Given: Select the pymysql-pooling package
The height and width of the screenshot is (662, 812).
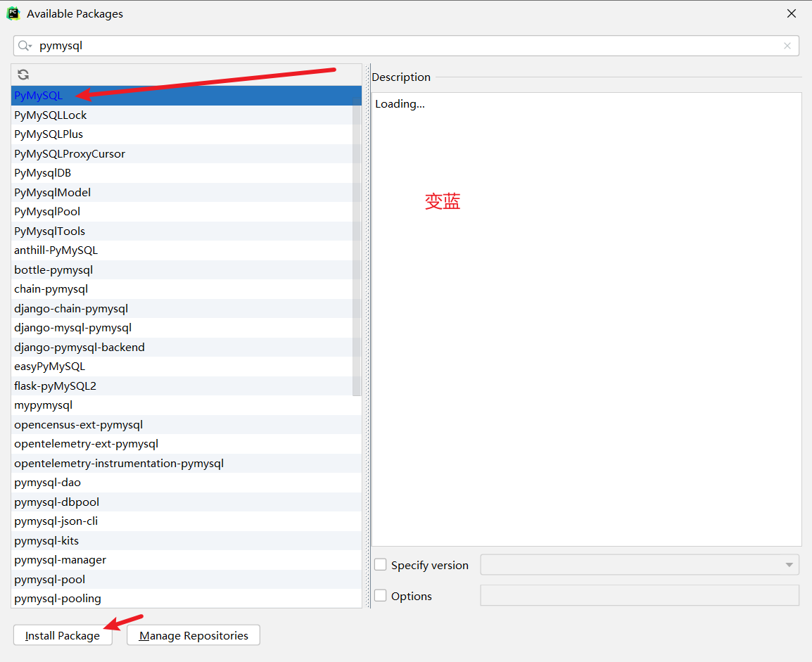Looking at the screenshot, I should coord(186,599).
